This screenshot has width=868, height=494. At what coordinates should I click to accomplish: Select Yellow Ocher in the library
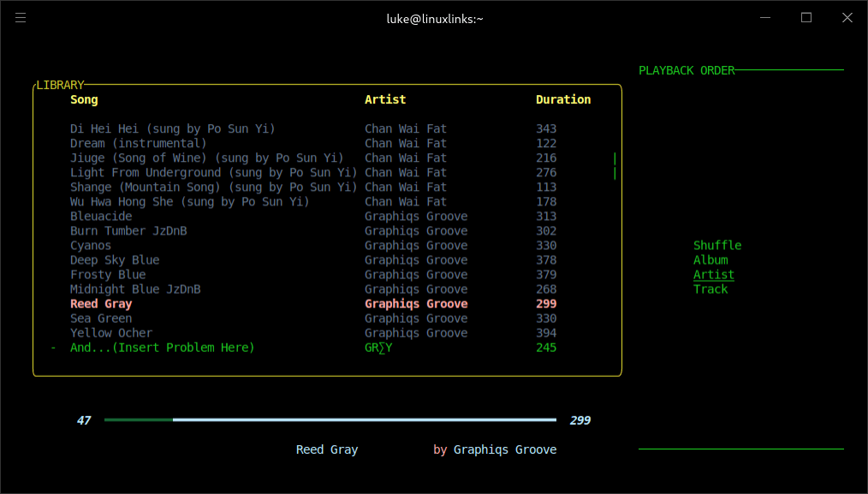pos(111,333)
